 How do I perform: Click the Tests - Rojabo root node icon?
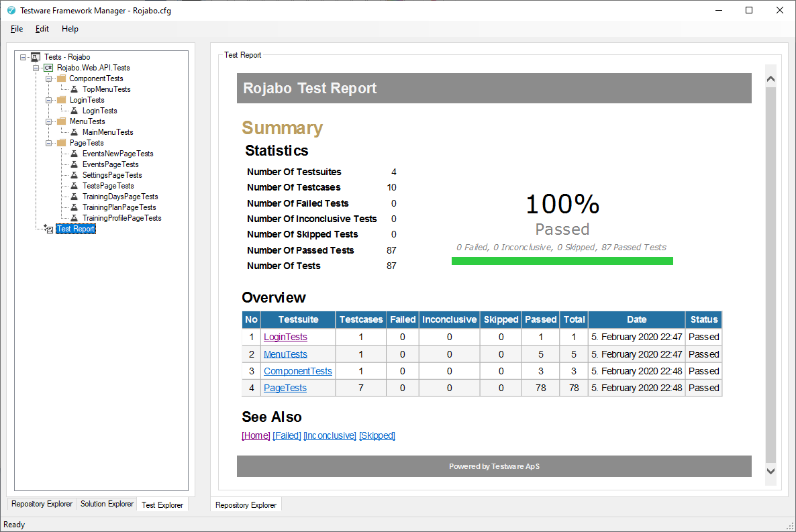[36, 57]
